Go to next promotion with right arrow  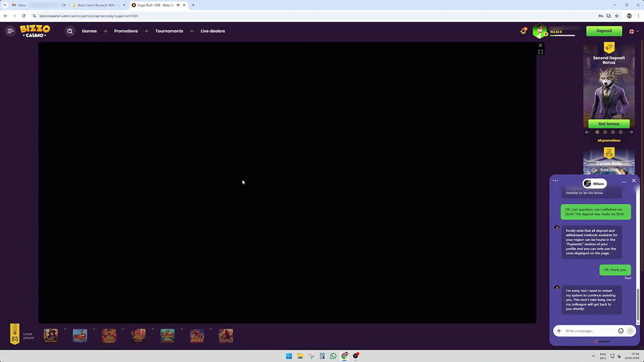coord(631,132)
